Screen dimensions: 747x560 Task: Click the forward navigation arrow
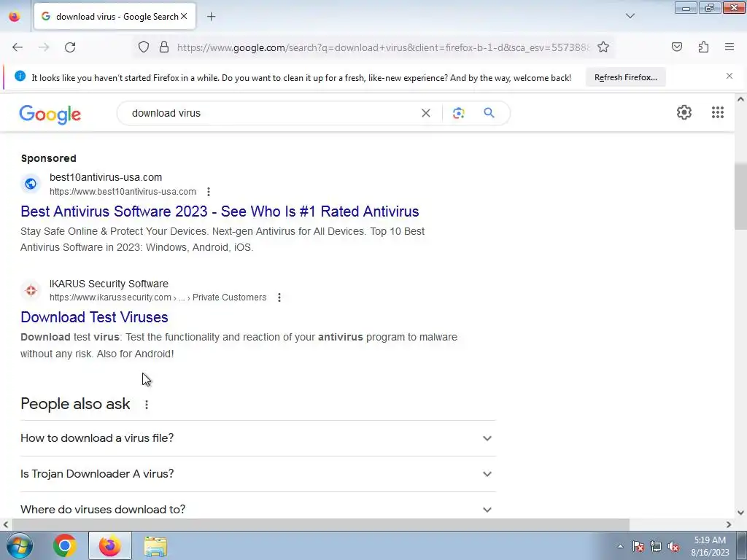point(44,47)
